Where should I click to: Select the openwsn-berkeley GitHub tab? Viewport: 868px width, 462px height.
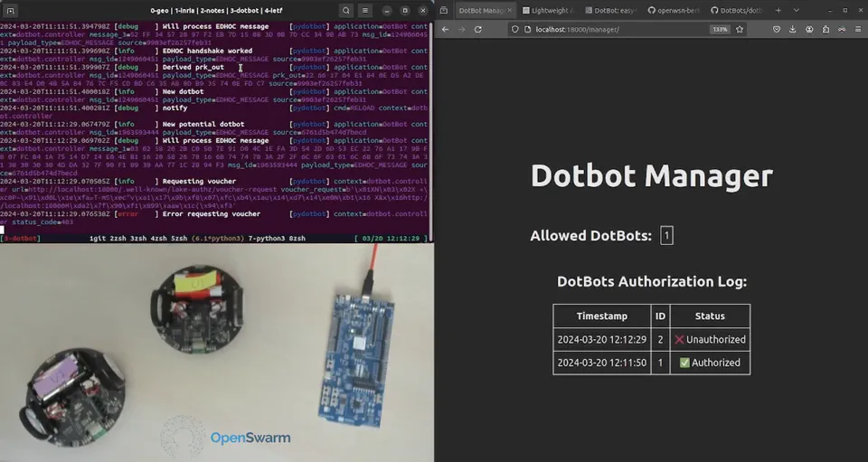[674, 11]
